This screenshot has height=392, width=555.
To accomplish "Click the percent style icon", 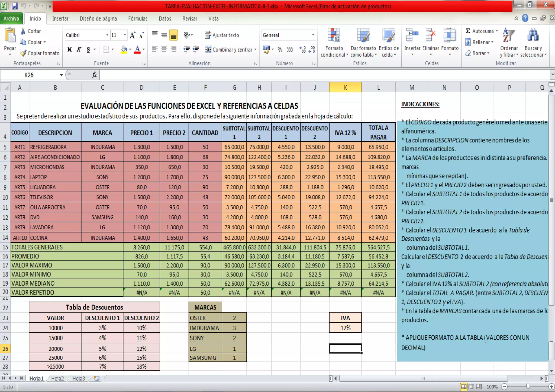I will (x=280, y=50).
